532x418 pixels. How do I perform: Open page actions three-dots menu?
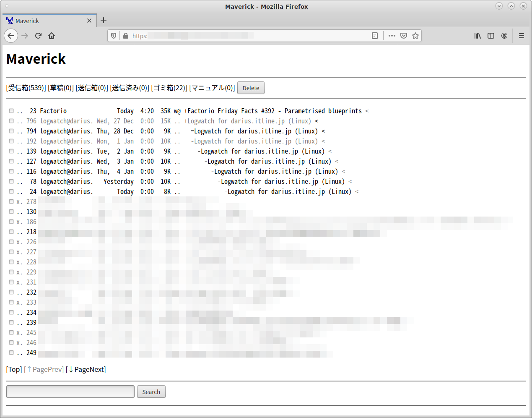pyautogui.click(x=392, y=36)
